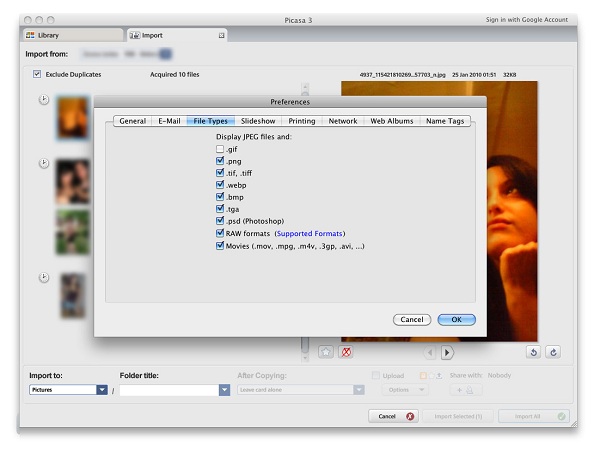
Task: Click Sign in with Google Account
Action: coord(527,20)
